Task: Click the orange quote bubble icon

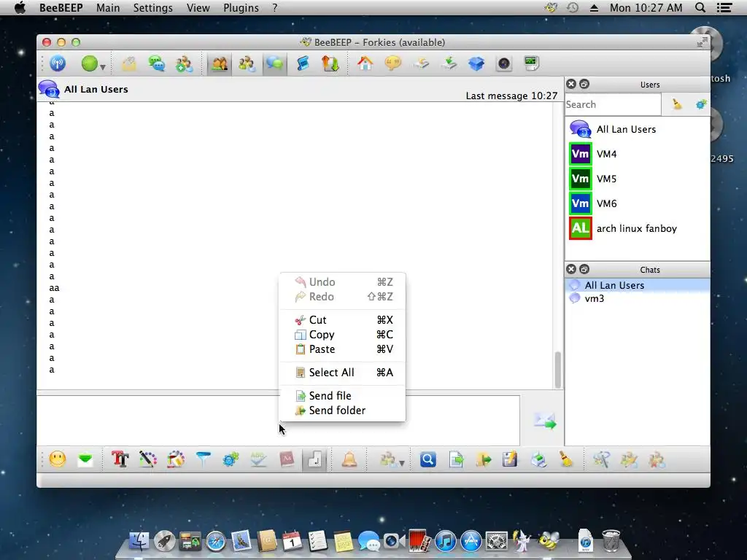Action: click(393, 63)
